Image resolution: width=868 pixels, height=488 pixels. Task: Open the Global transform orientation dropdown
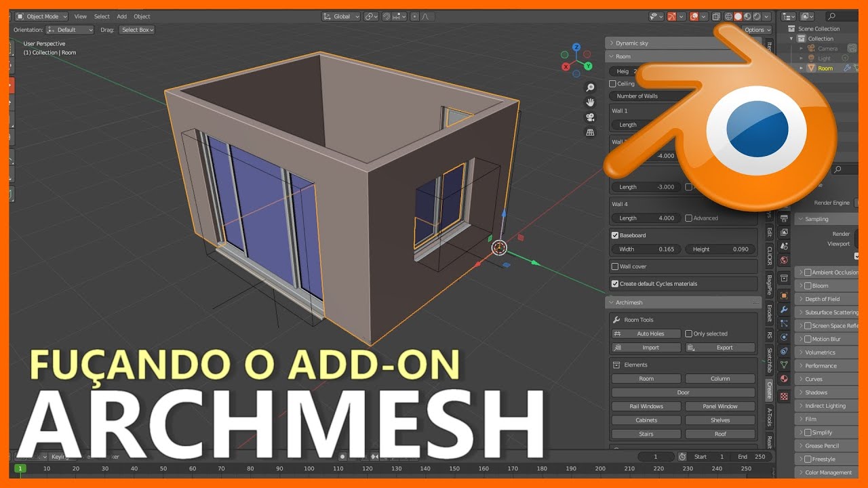coord(341,16)
